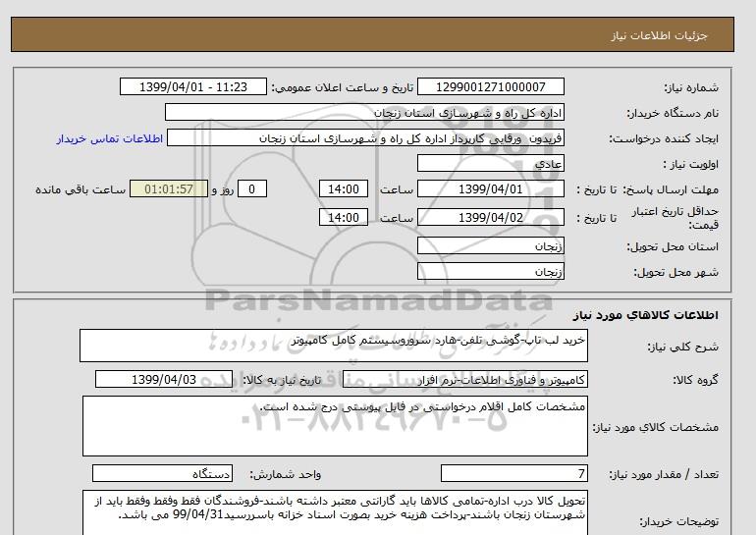Select the استان محل تحویل field زنجان
This screenshot has width=756, height=535.
[x=490, y=245]
